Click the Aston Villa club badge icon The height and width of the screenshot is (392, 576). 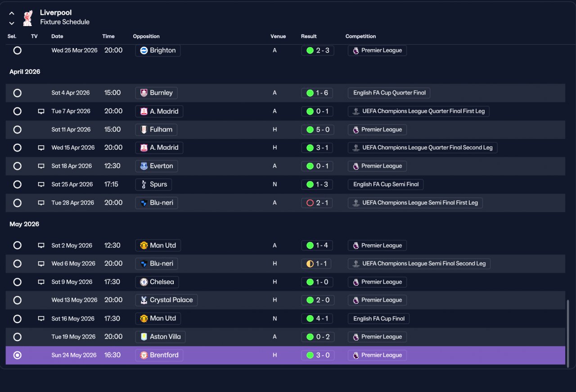coord(144,337)
